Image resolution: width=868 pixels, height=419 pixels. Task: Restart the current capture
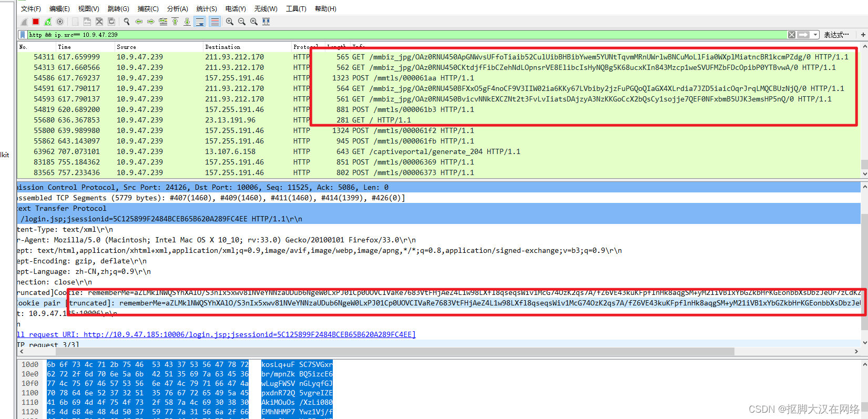coord(48,22)
